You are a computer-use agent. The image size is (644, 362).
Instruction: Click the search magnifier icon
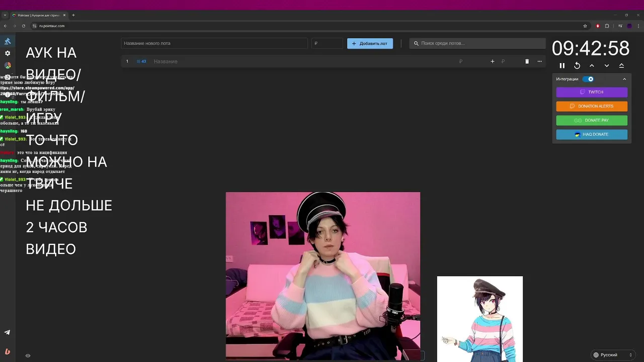tap(416, 43)
